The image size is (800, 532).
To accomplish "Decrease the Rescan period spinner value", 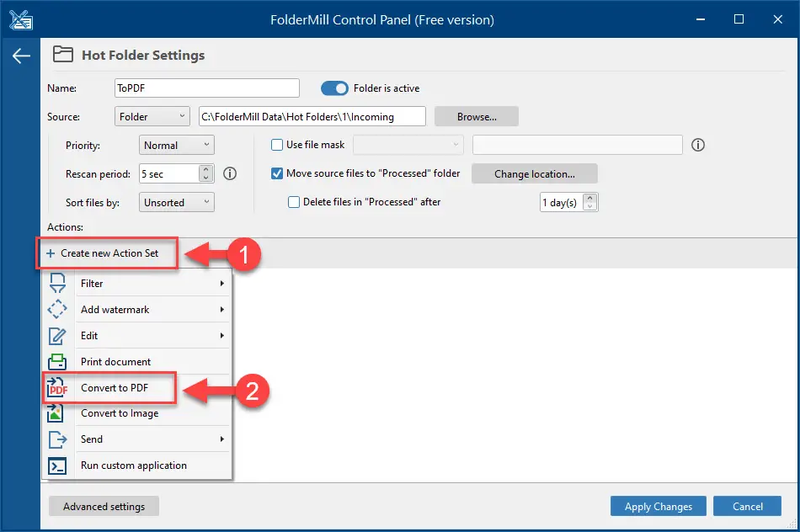I will (x=205, y=178).
